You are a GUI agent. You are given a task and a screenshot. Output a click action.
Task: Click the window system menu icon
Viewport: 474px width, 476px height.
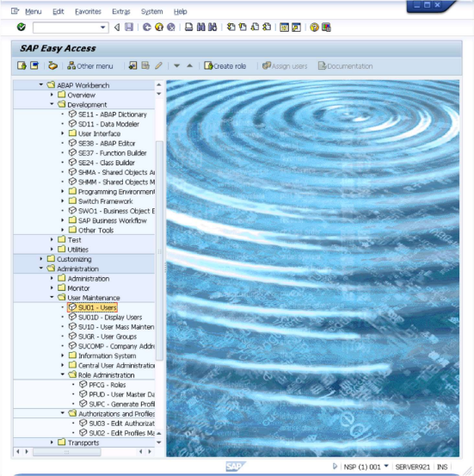pos(15,11)
